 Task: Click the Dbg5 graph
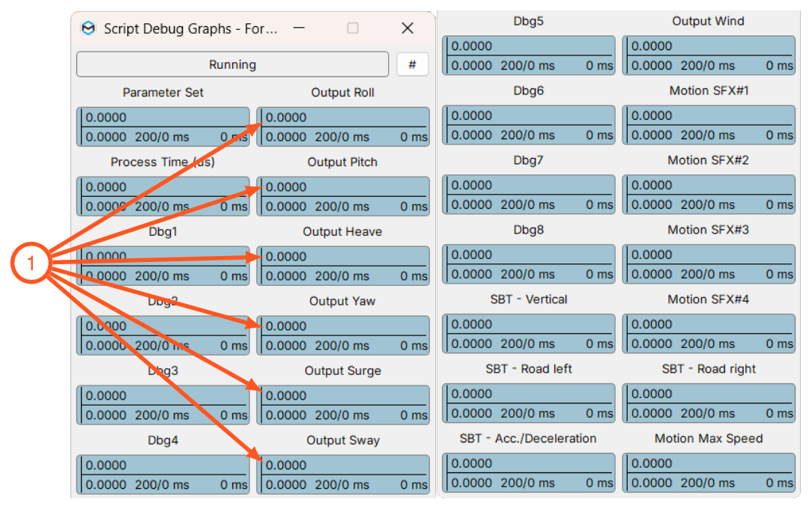point(529,55)
